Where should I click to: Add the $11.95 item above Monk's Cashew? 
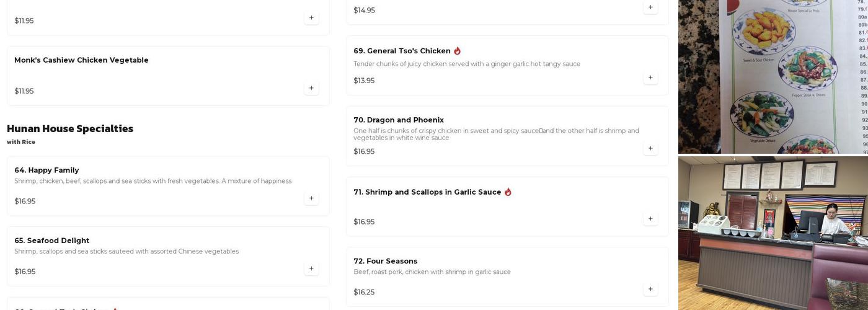coord(311,18)
